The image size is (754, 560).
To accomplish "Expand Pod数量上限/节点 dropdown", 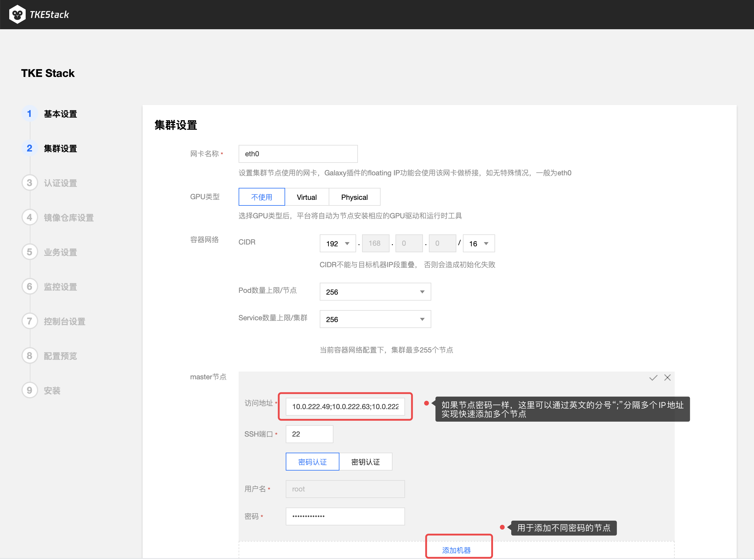I will click(375, 292).
